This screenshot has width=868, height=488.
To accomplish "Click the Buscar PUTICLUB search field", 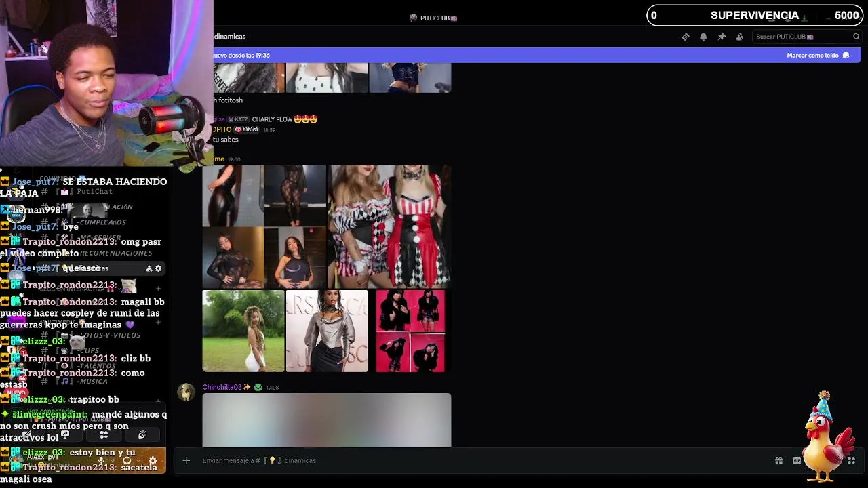I will click(x=806, y=37).
